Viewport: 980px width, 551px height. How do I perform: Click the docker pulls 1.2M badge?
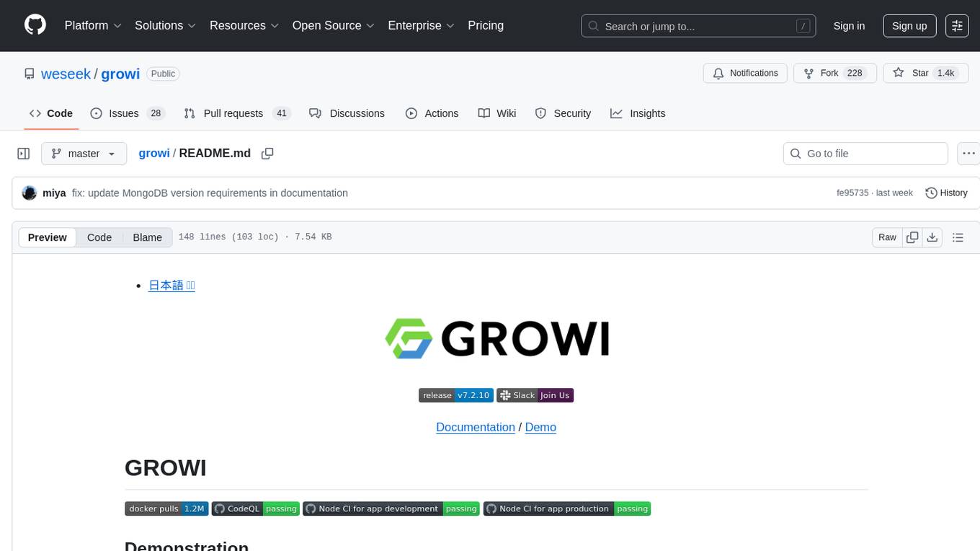pos(166,508)
